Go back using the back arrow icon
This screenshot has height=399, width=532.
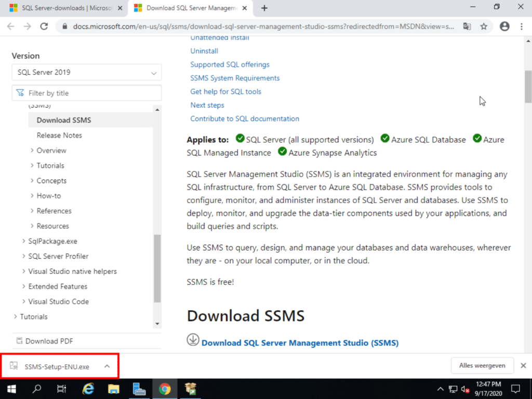[x=11, y=25]
